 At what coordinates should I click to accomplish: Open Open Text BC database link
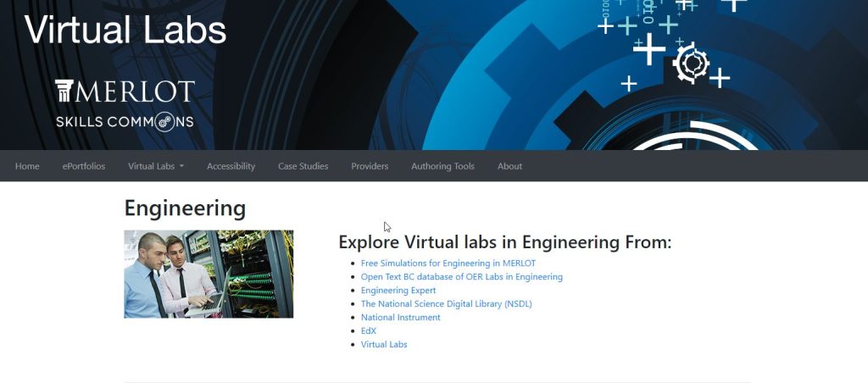(462, 277)
